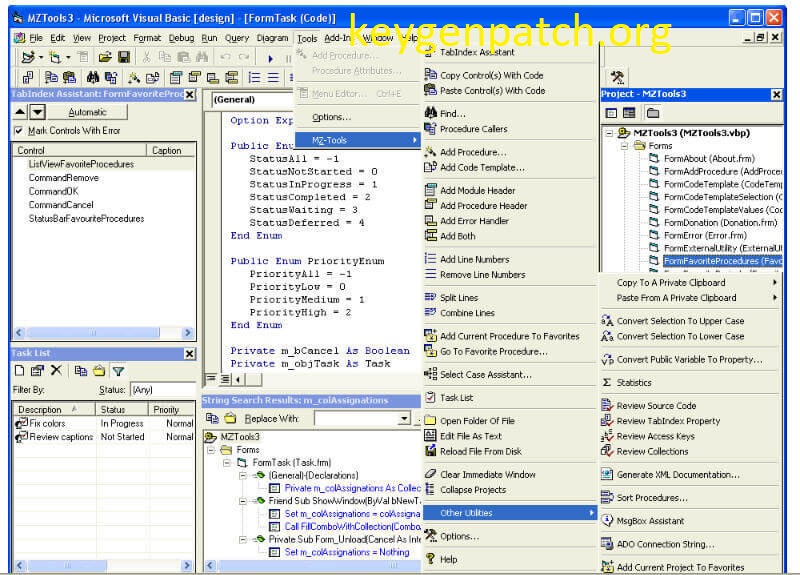The height and width of the screenshot is (575, 800).
Task: Click the Add Module Header icon
Action: tap(431, 190)
